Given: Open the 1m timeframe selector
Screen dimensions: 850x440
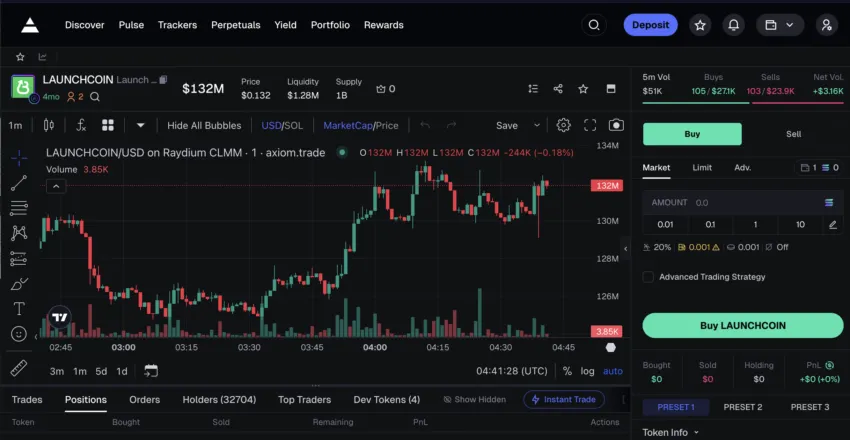Looking at the screenshot, I should pyautogui.click(x=15, y=125).
